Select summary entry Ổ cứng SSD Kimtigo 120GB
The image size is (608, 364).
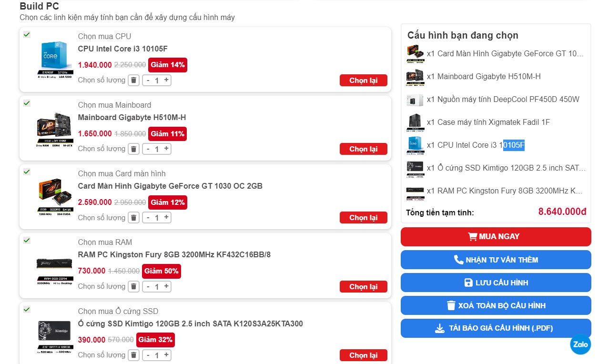(507, 168)
